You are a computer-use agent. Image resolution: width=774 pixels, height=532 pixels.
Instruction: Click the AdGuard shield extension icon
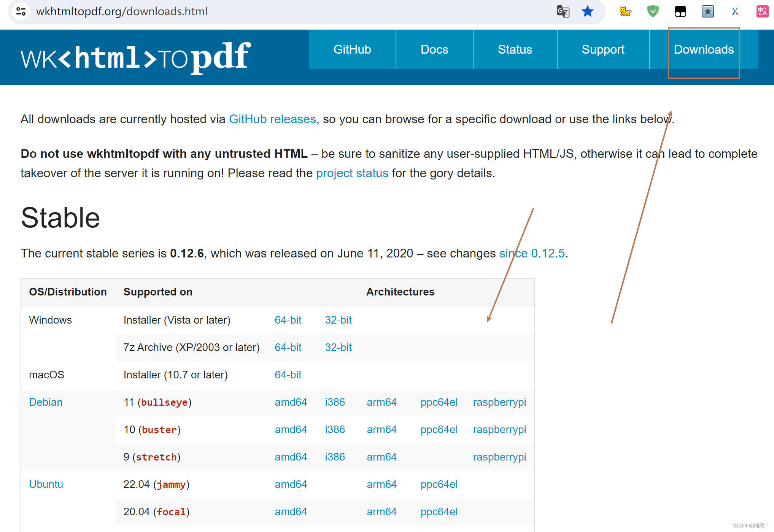pyautogui.click(x=653, y=11)
